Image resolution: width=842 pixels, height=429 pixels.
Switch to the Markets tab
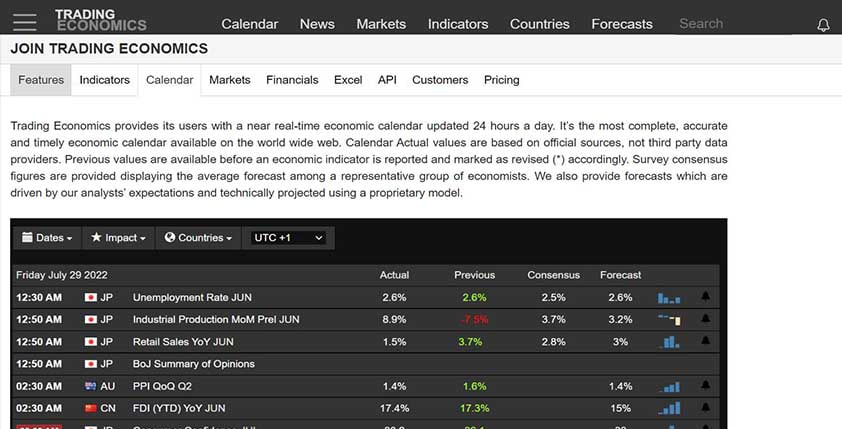tap(230, 80)
